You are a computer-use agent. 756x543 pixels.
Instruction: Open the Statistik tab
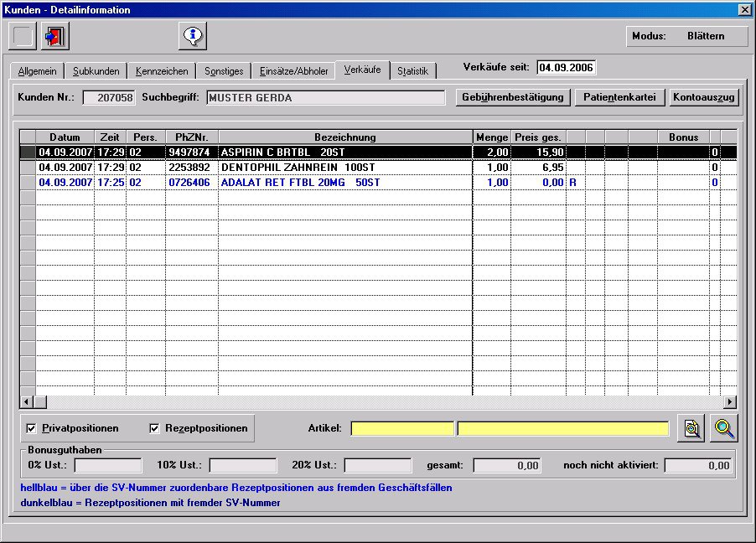coord(412,71)
